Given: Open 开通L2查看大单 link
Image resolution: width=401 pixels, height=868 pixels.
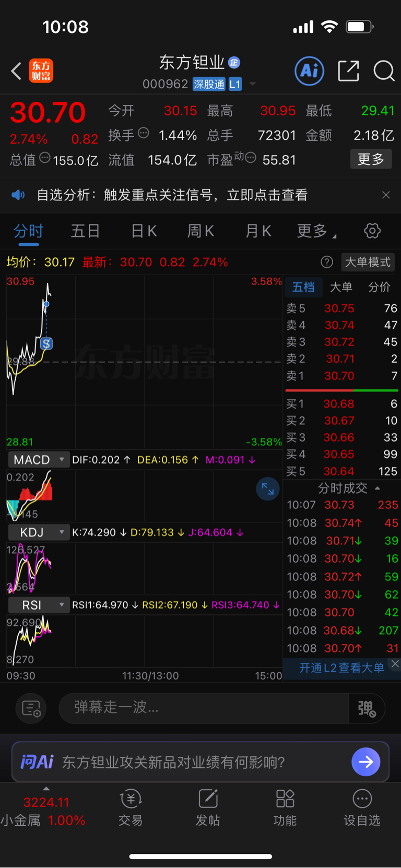Looking at the screenshot, I should click(x=341, y=668).
